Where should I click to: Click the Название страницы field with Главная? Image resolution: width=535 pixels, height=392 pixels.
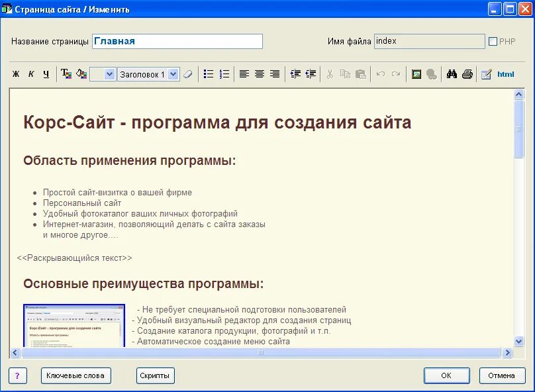pyautogui.click(x=177, y=41)
